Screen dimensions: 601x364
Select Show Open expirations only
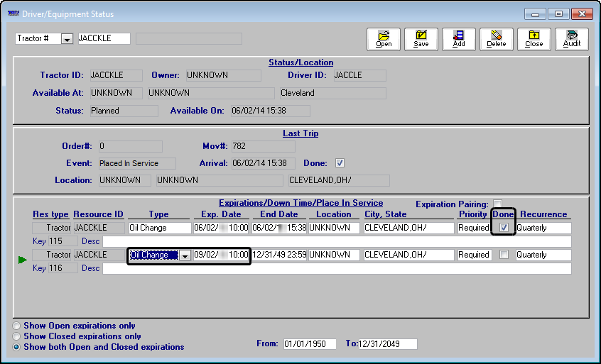click(17, 326)
